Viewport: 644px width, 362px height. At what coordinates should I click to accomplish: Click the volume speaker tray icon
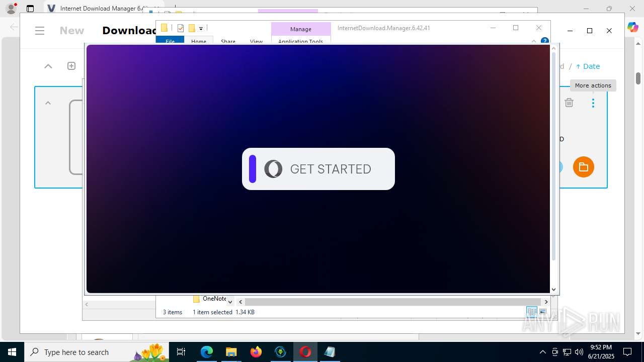click(x=579, y=352)
